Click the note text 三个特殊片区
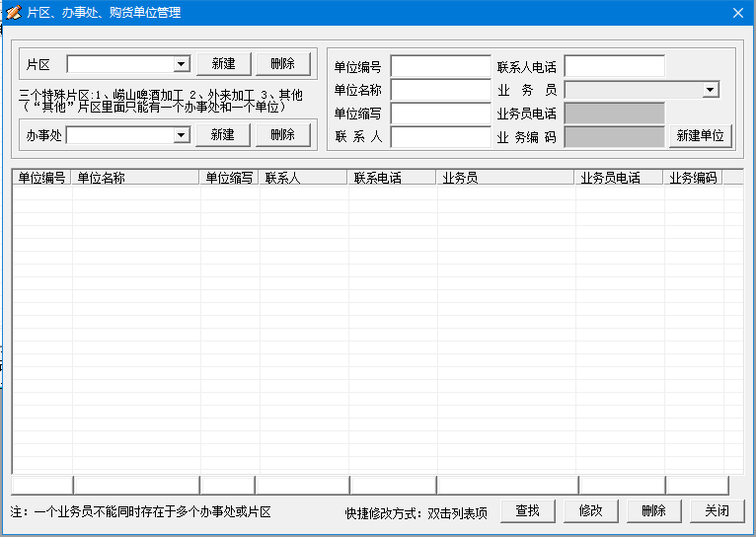Image resolution: width=756 pixels, height=537 pixels. tap(161, 101)
